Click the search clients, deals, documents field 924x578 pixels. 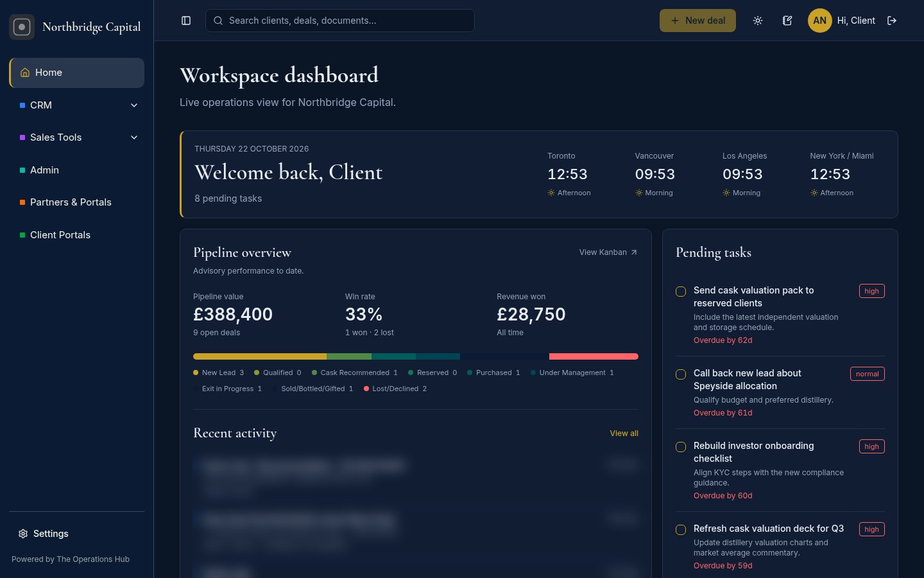(x=340, y=21)
